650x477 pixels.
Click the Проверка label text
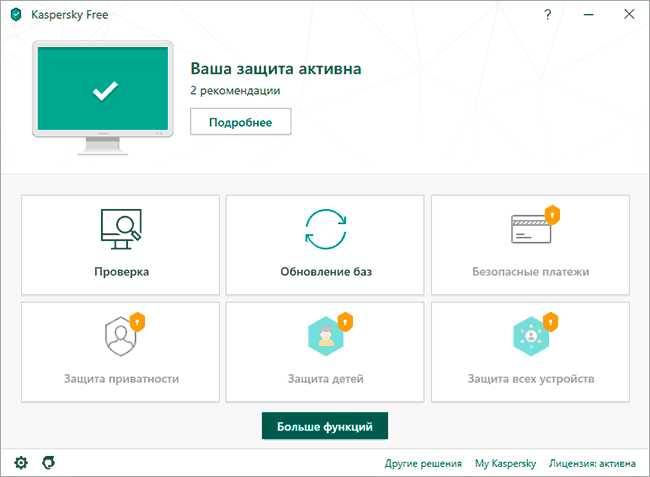121,272
